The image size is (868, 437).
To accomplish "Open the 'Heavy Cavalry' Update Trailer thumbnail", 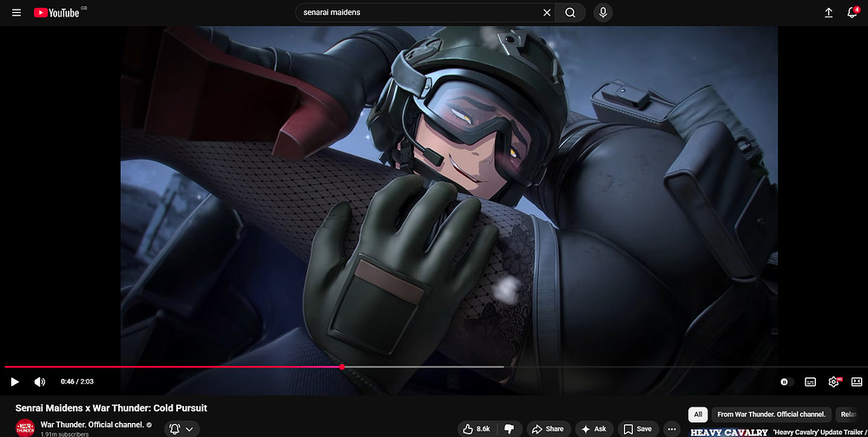I will pos(728,433).
